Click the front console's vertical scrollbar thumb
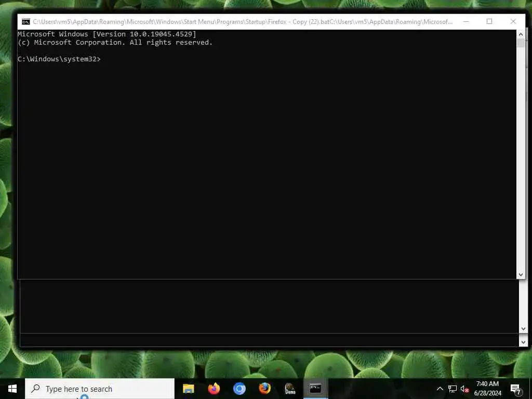Image resolution: width=532 pixels, height=399 pixels. click(x=521, y=43)
